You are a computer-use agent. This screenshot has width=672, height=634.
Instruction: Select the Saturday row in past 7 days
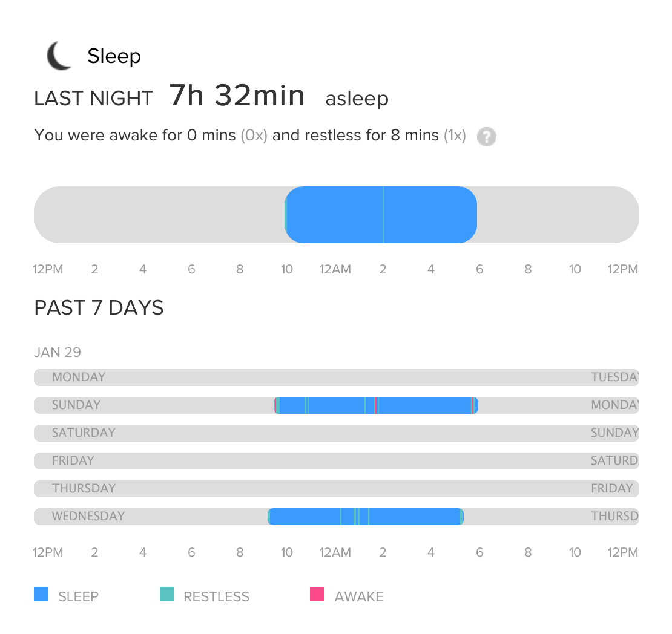point(336,433)
